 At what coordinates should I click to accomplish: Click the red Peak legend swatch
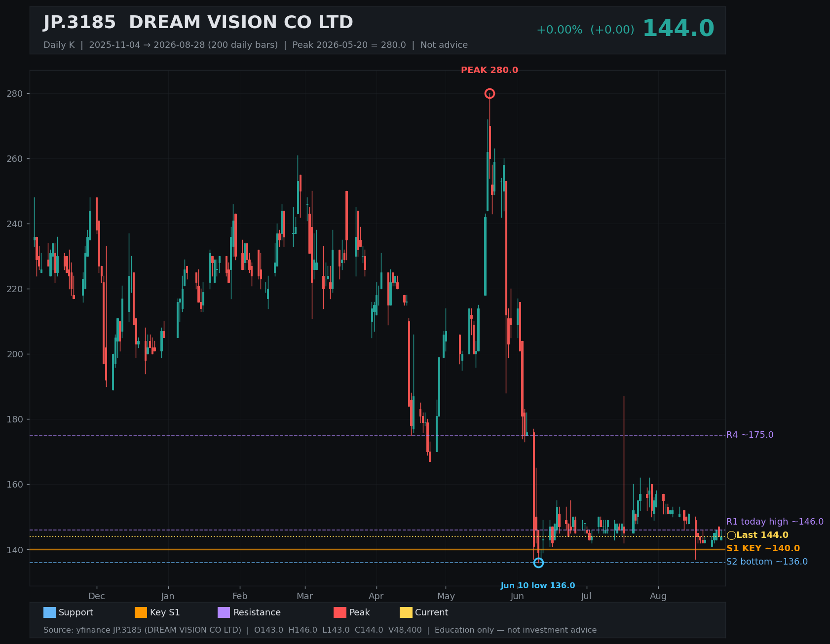(340, 612)
